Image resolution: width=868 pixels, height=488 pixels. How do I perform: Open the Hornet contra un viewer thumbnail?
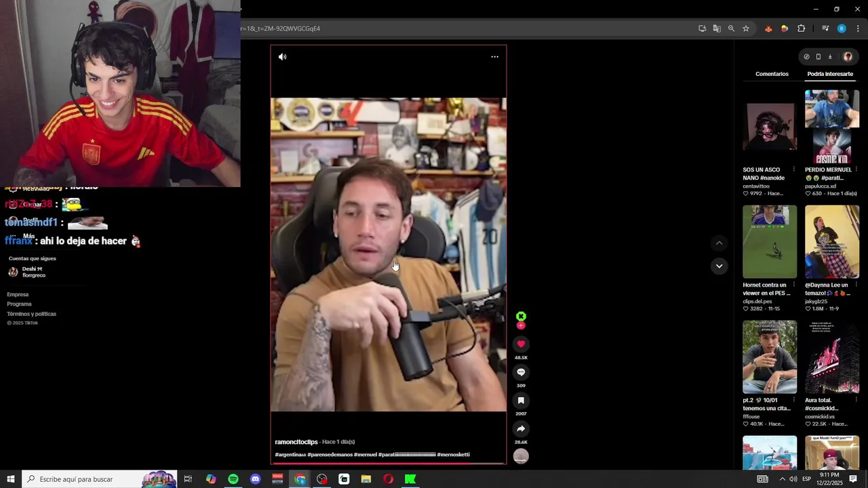770,242
